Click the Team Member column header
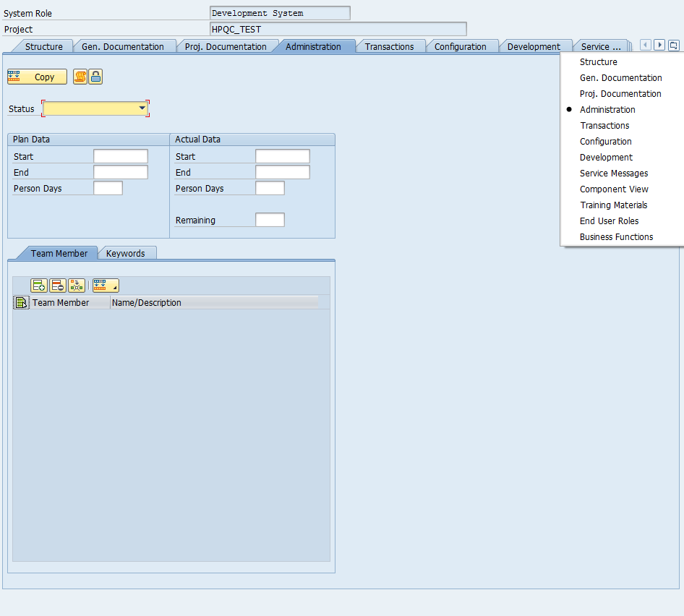The width and height of the screenshot is (684, 616). [70, 302]
